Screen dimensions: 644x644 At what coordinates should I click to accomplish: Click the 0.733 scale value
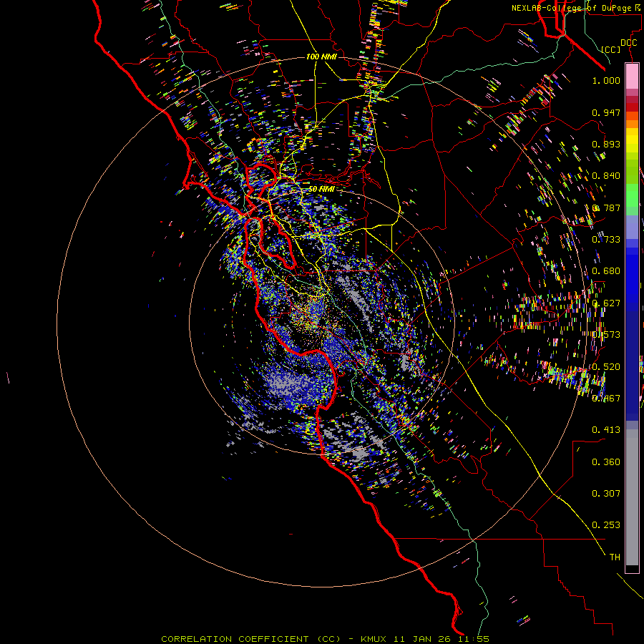(x=606, y=240)
